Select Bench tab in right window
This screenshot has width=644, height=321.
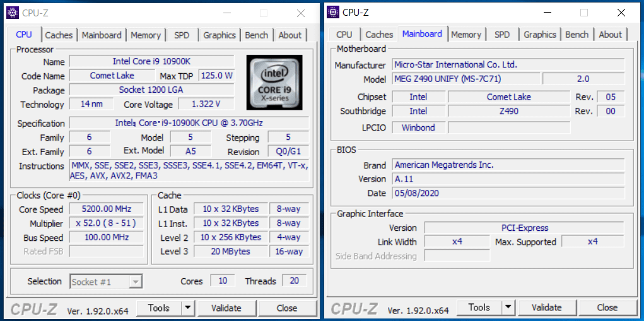(x=577, y=35)
